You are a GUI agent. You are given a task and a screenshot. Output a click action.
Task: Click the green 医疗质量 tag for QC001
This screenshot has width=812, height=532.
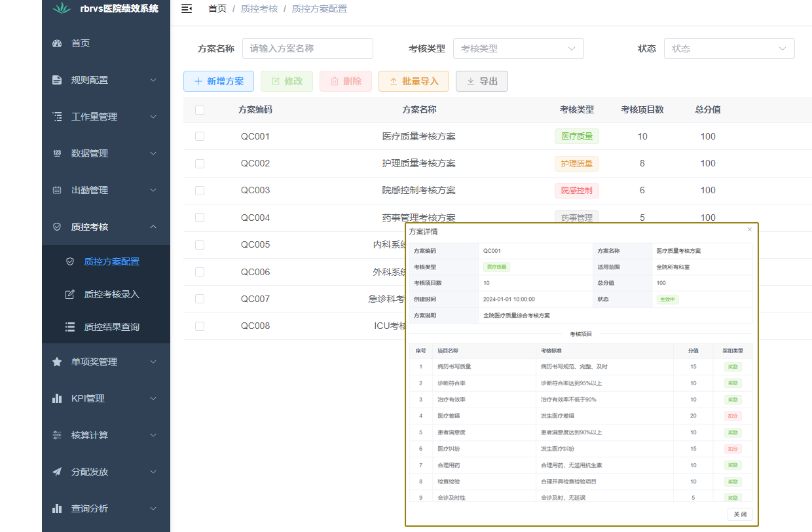tap(576, 136)
